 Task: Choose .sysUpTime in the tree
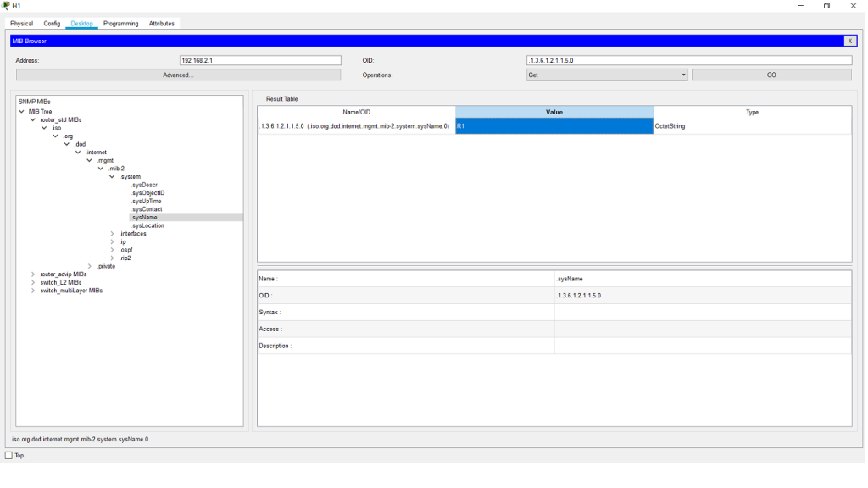(146, 202)
